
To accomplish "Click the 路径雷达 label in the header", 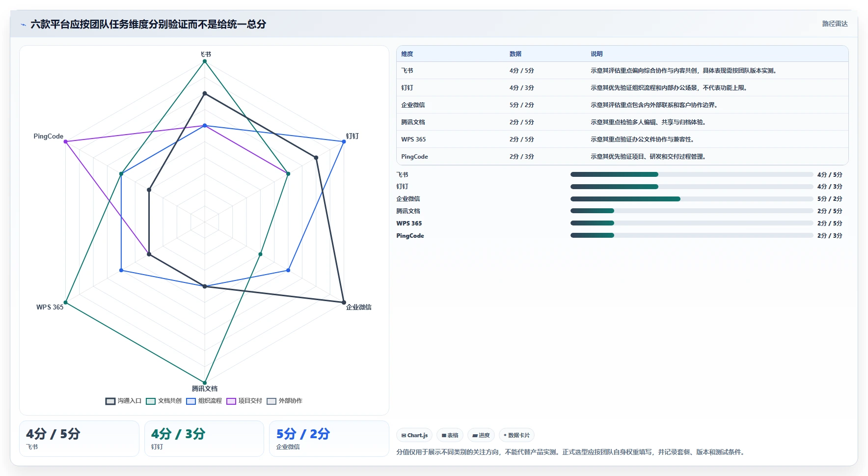I will [x=835, y=24].
